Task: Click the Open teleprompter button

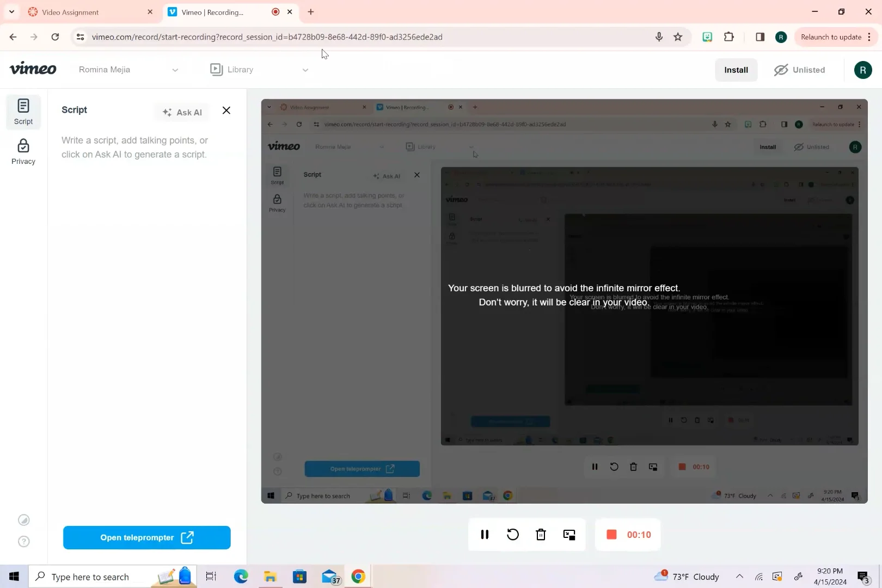Action: [147, 537]
